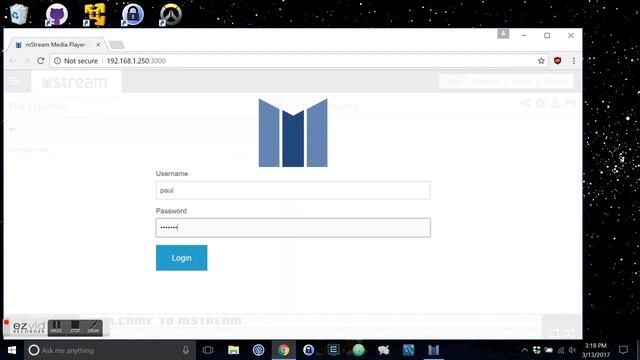This screenshot has width=640, height=360.
Task: Bookmark this page with the star
Action: click(541, 61)
